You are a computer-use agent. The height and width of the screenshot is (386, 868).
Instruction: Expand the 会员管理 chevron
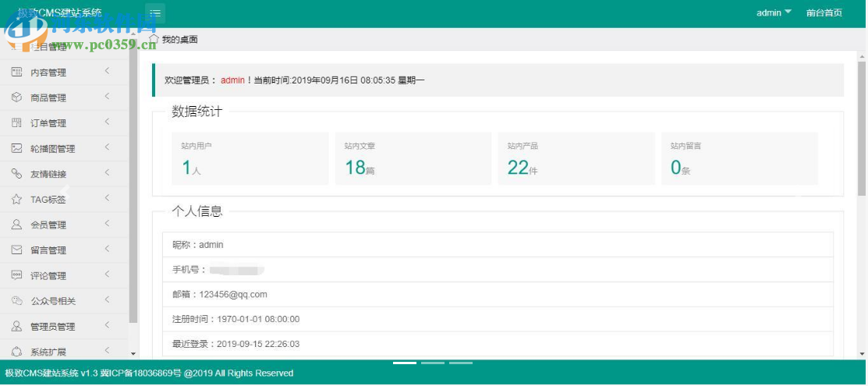click(x=107, y=224)
